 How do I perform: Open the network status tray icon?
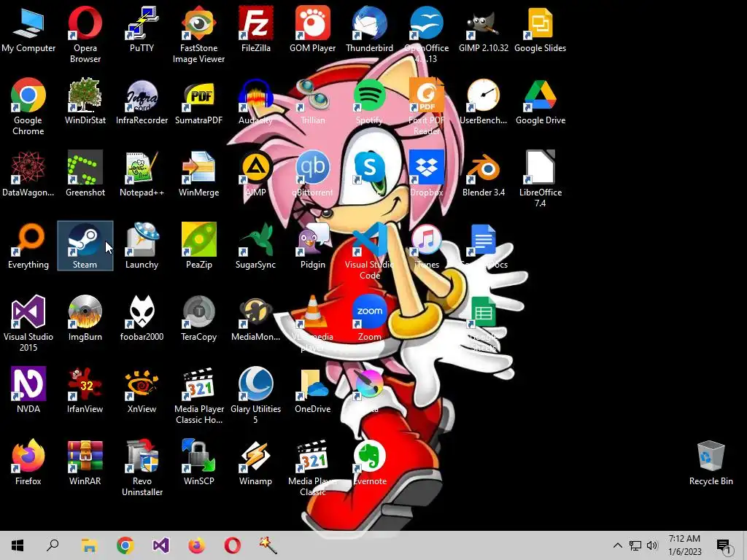pos(635,545)
